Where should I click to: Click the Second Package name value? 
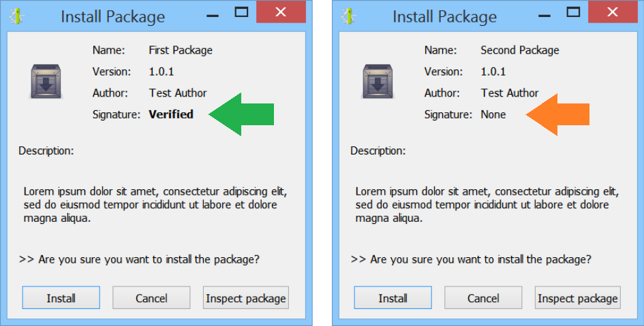tap(520, 50)
